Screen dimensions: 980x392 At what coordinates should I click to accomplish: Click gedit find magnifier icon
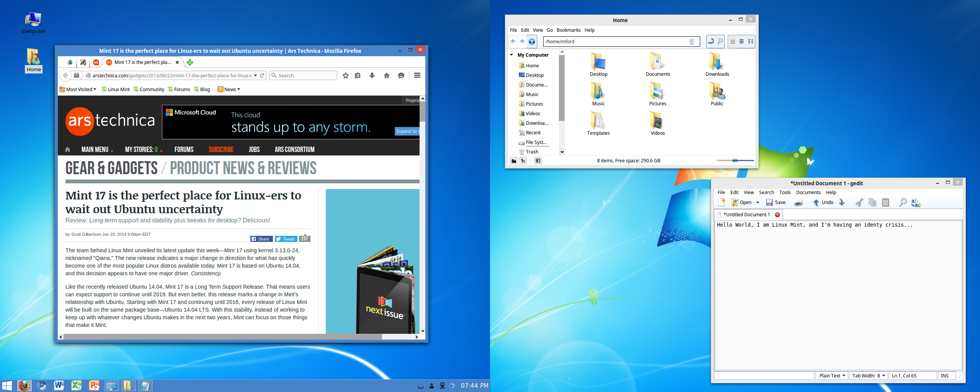[903, 203]
